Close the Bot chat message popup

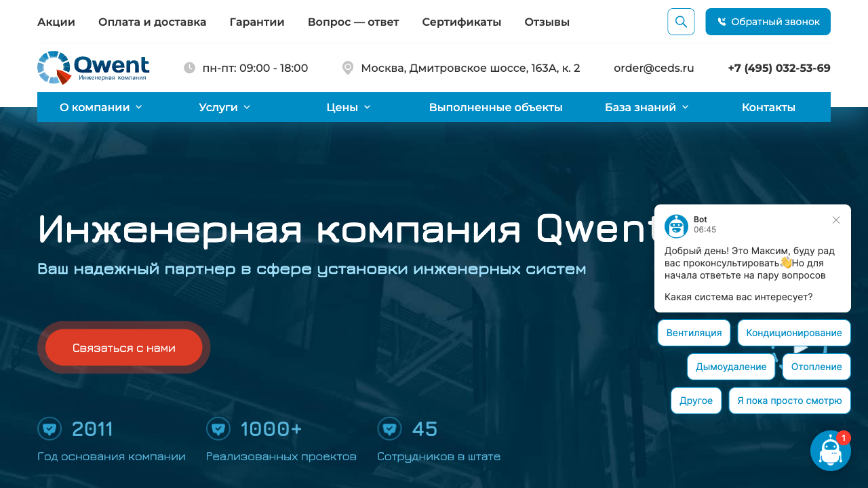[836, 220]
